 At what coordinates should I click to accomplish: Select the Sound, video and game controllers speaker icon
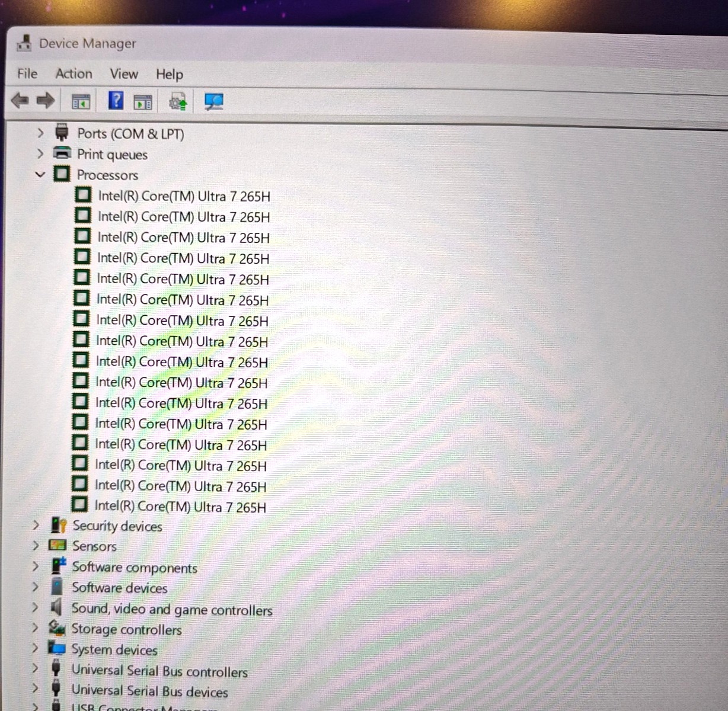tap(56, 606)
